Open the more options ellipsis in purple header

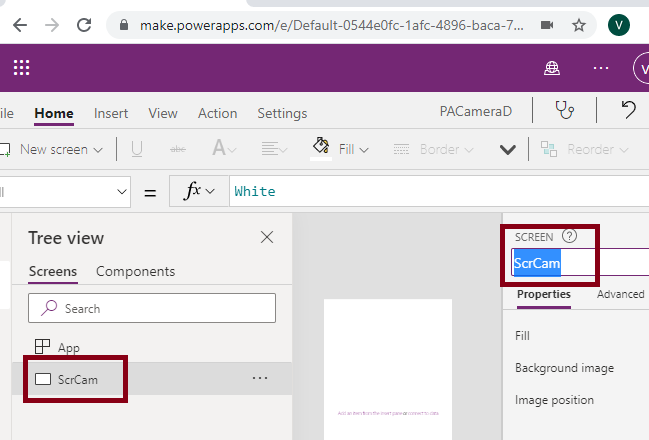[601, 68]
